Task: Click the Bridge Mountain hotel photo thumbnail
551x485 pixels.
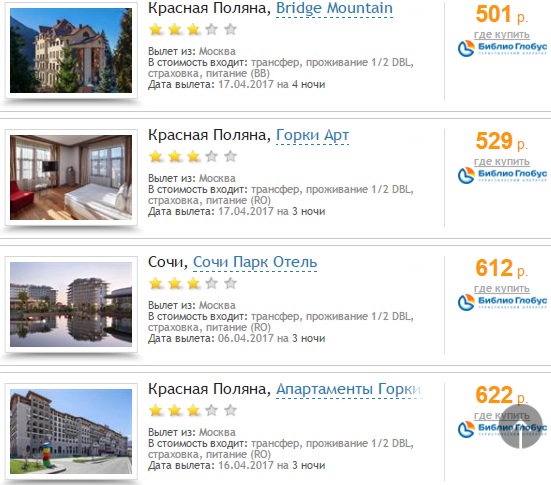Action: coord(71,50)
